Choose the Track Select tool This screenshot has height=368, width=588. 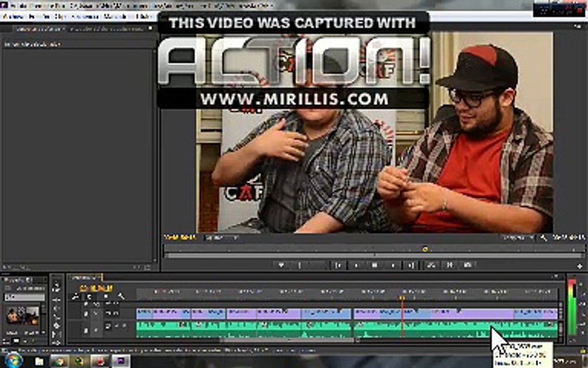coord(57,290)
